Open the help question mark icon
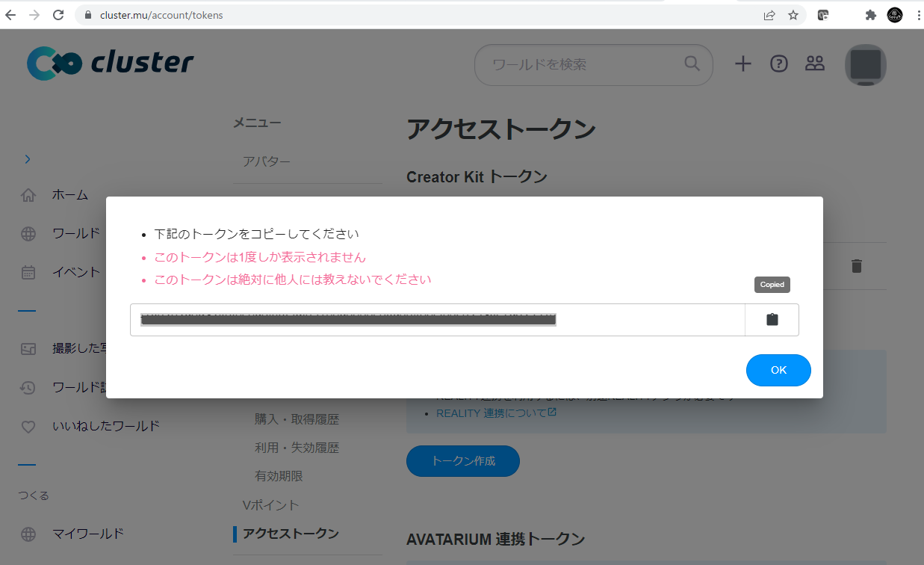Viewport: 924px width, 565px height. (779, 64)
